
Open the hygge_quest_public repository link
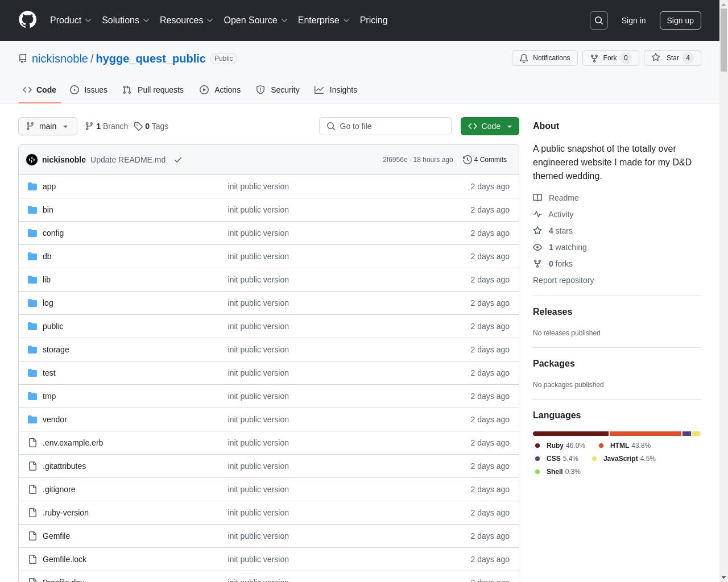(151, 59)
